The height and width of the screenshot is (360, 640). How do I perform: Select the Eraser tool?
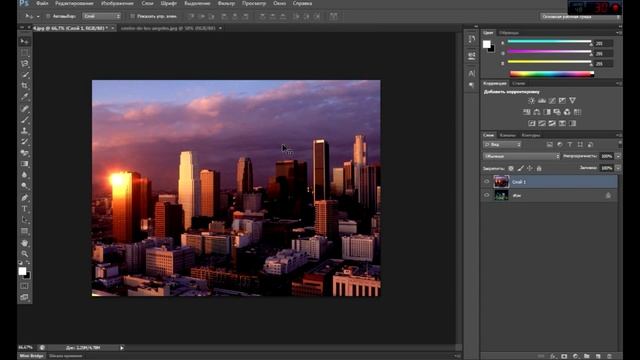point(24,153)
